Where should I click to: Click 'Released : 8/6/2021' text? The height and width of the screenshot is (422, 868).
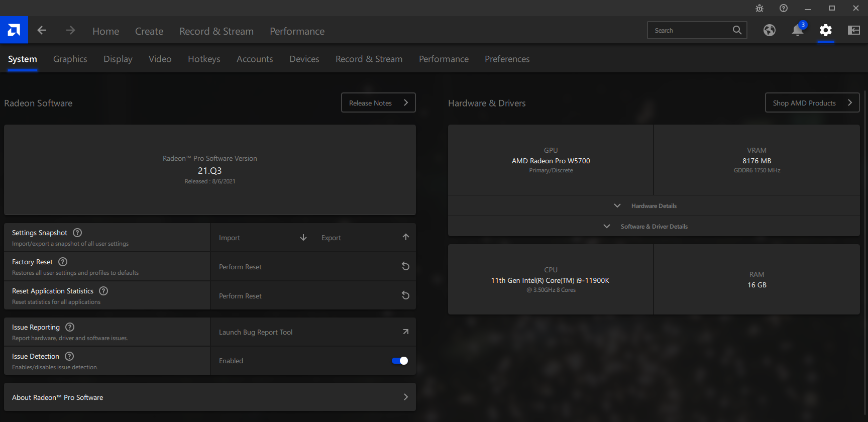(210, 181)
